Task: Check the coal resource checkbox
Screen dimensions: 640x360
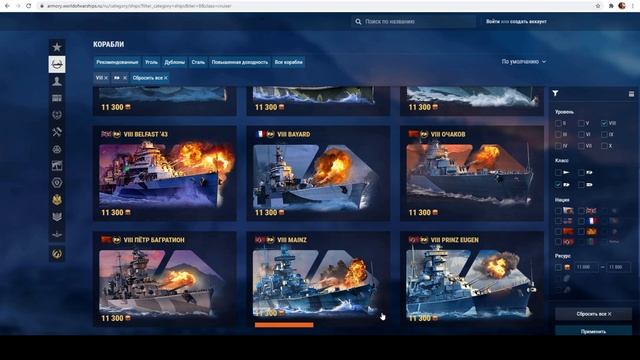Action: 558,267
